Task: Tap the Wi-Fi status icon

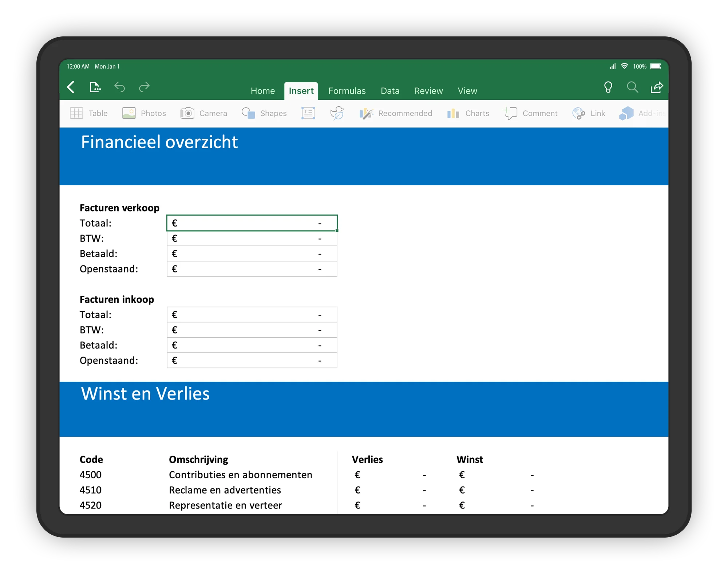Action: coord(625,66)
